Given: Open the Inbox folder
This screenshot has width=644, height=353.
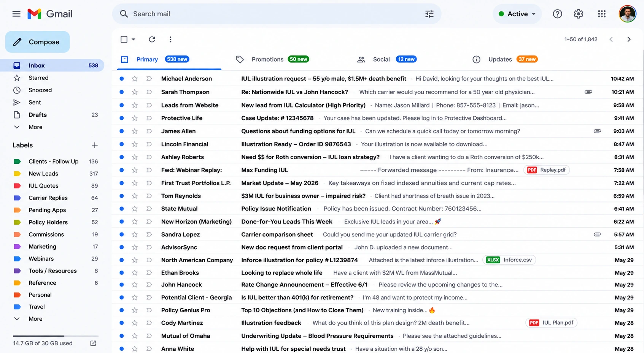Looking at the screenshot, I should pyautogui.click(x=52, y=65).
